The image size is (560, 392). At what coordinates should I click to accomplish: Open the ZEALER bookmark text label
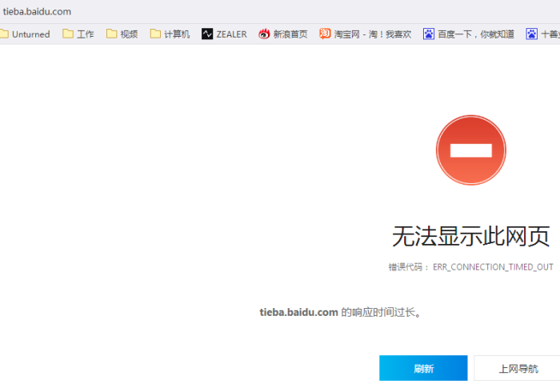231,34
